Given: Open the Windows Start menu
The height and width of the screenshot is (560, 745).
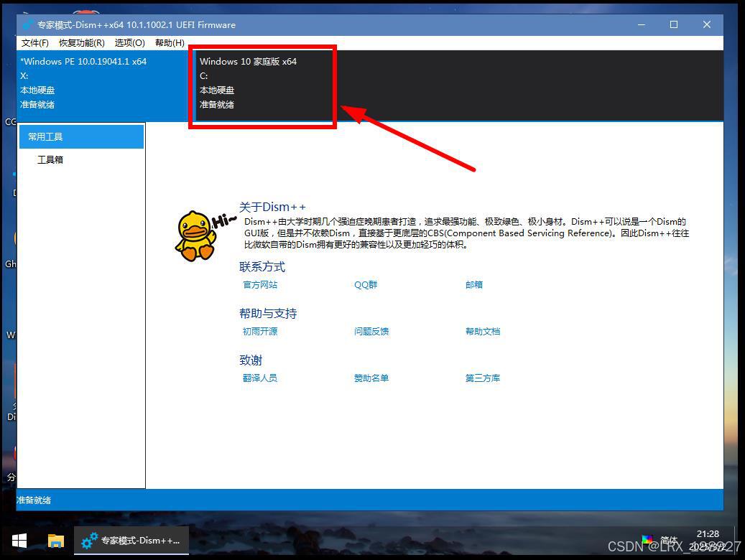Looking at the screenshot, I should pyautogui.click(x=19, y=541).
